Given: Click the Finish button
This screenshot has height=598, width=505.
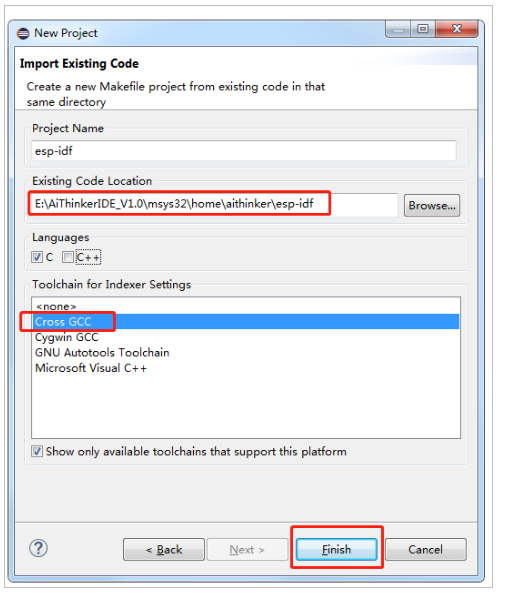Looking at the screenshot, I should (336, 550).
